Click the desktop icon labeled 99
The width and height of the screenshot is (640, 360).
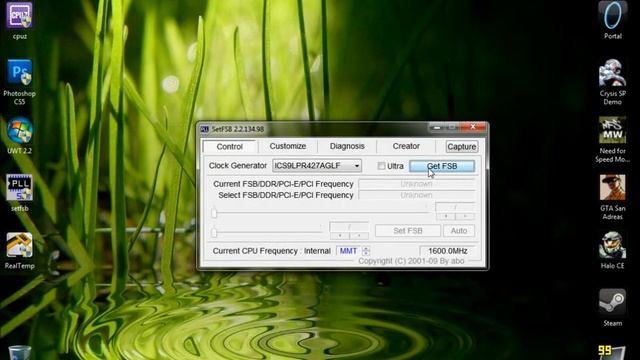(x=611, y=353)
